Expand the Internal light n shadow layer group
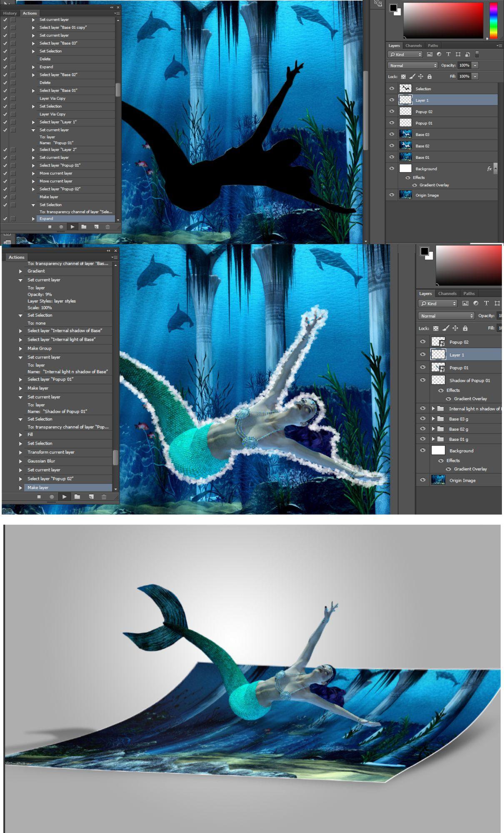Viewport: 504px width, 833px height. pyautogui.click(x=433, y=409)
